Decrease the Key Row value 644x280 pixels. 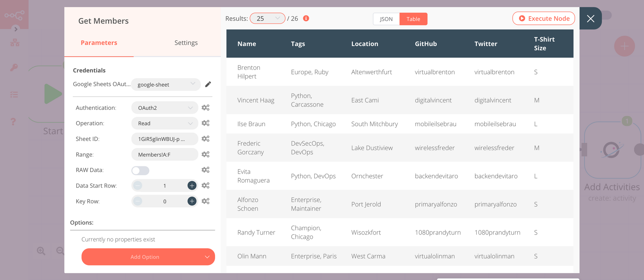tap(137, 201)
